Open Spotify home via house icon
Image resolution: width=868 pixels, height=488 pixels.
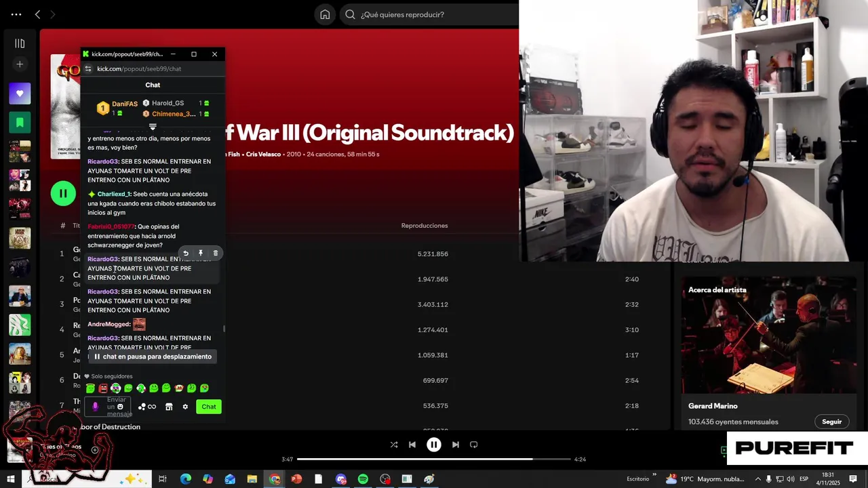(x=325, y=14)
